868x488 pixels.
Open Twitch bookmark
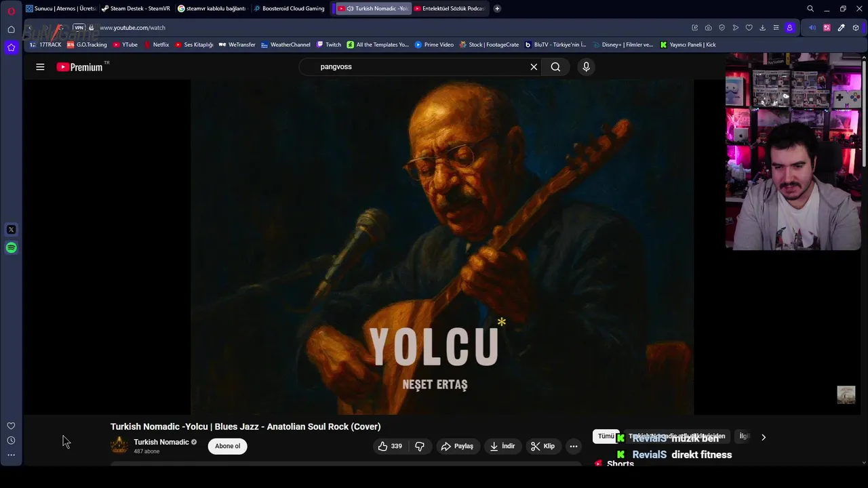329,45
